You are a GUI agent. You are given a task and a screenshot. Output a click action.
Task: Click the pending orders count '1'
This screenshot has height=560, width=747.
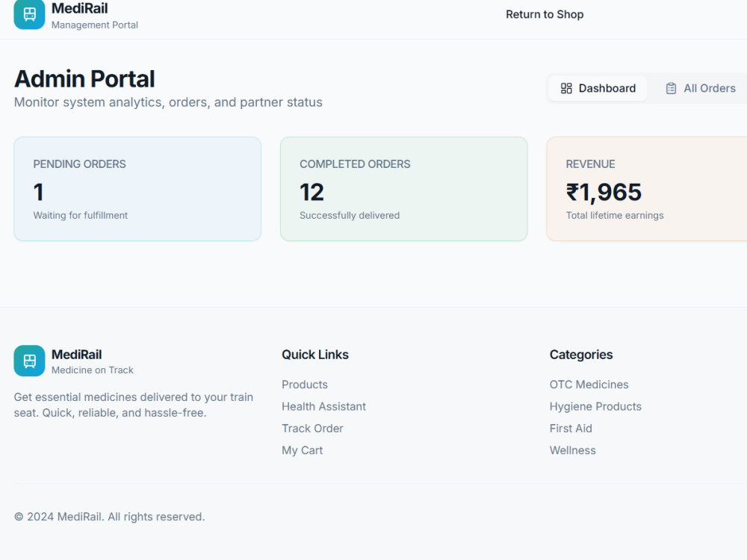coord(39,193)
